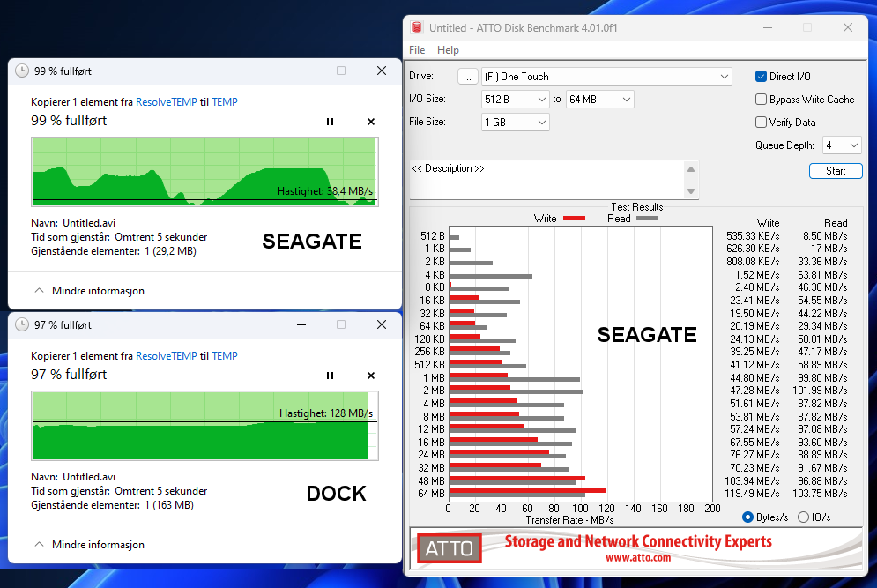Open the 512 B I/O size dropdown
Screen dimensions: 877x588
point(515,99)
